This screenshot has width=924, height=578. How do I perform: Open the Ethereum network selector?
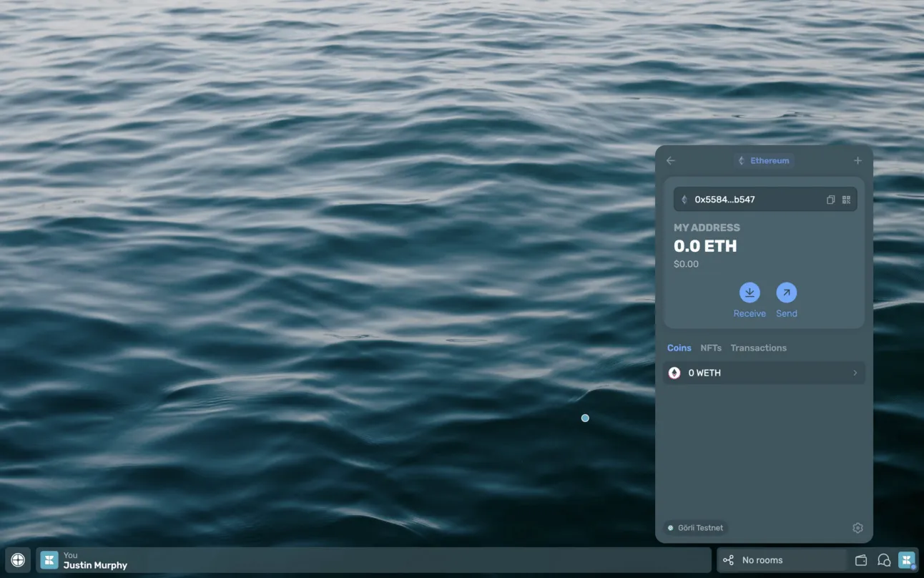[764, 161]
